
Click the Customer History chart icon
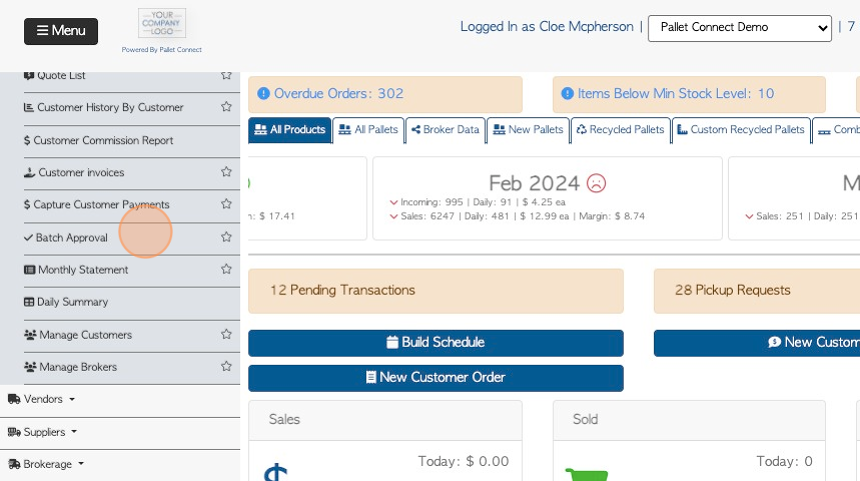click(x=29, y=107)
